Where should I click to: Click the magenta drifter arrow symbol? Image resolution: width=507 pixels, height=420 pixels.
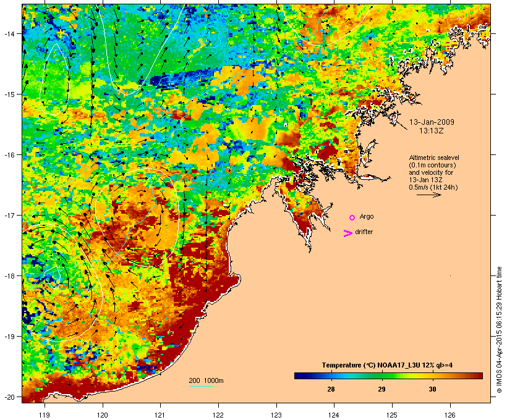pyautogui.click(x=348, y=233)
